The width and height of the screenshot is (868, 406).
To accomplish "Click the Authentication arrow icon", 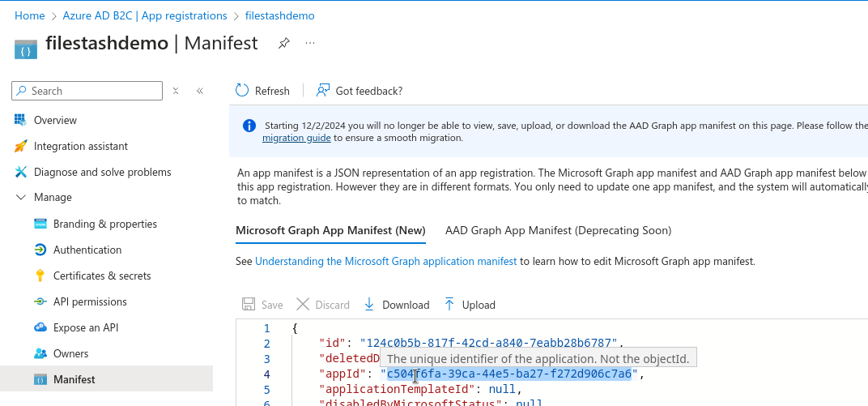I will pyautogui.click(x=40, y=250).
